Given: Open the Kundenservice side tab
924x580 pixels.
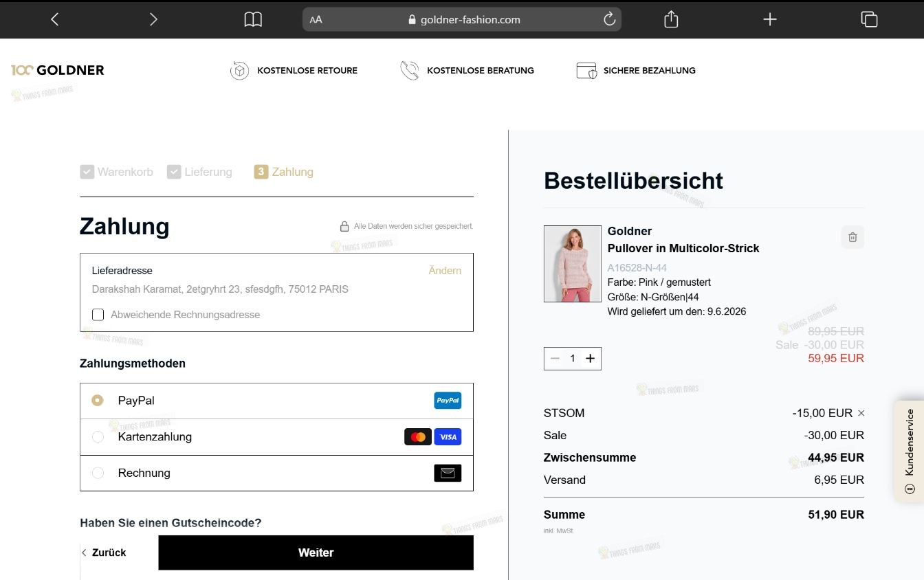Looking at the screenshot, I should pyautogui.click(x=909, y=451).
